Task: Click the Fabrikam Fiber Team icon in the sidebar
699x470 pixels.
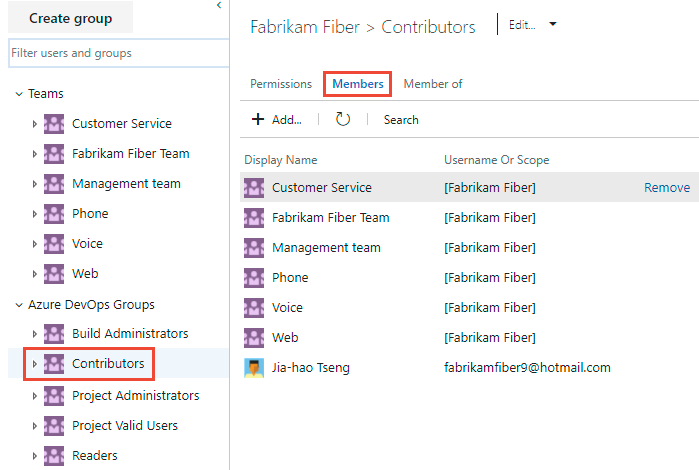Action: coord(54,154)
